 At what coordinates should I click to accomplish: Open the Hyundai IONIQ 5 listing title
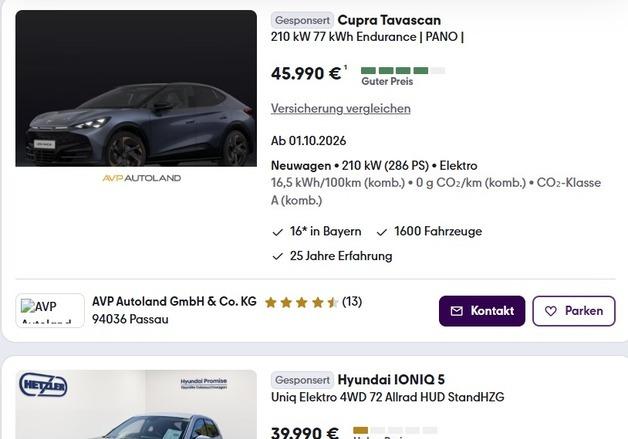[391, 380]
